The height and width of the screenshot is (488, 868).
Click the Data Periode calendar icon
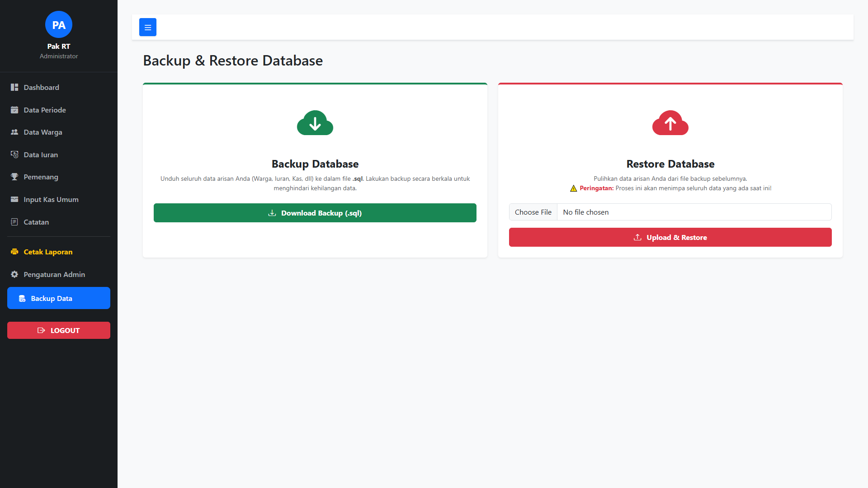14,110
